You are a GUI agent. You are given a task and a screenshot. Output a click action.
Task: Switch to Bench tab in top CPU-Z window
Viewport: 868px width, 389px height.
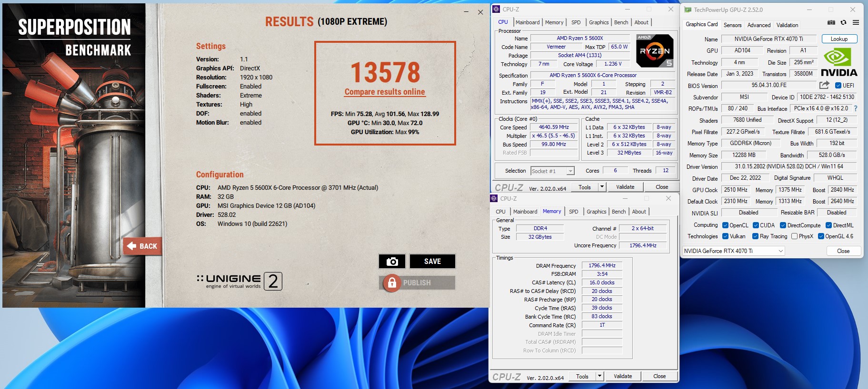621,22
